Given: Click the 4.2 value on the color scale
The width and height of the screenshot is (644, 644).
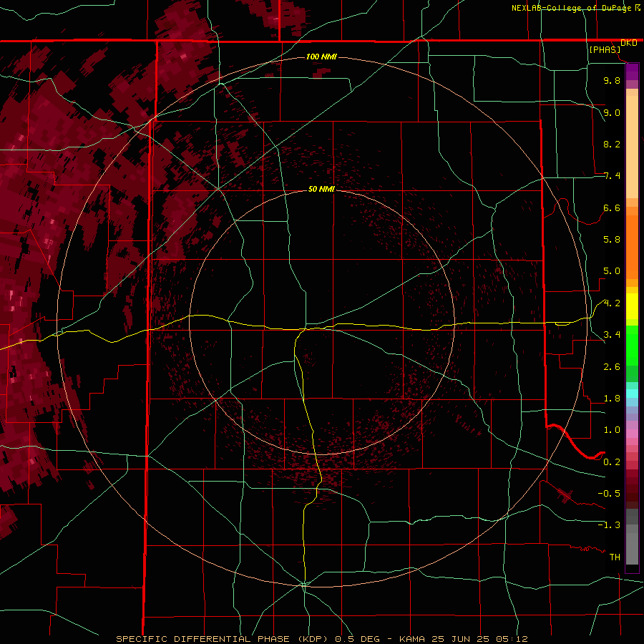Looking at the screenshot, I should (612, 303).
